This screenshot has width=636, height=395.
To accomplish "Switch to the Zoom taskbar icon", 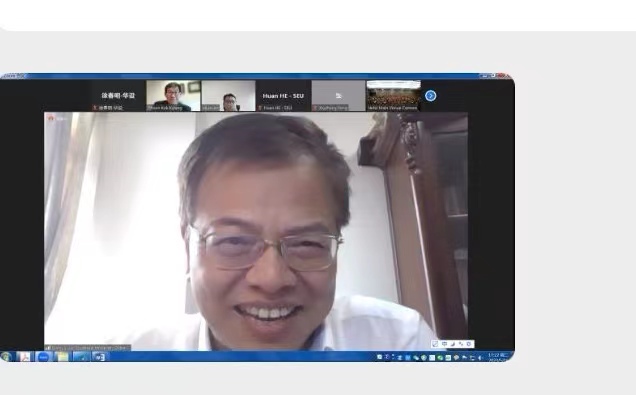I will (x=43, y=357).
